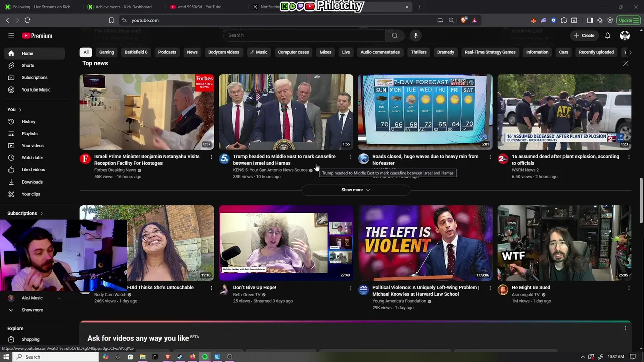The width and height of the screenshot is (644, 362).
Task: Click the search magnifier button
Action: pyautogui.click(x=395, y=35)
